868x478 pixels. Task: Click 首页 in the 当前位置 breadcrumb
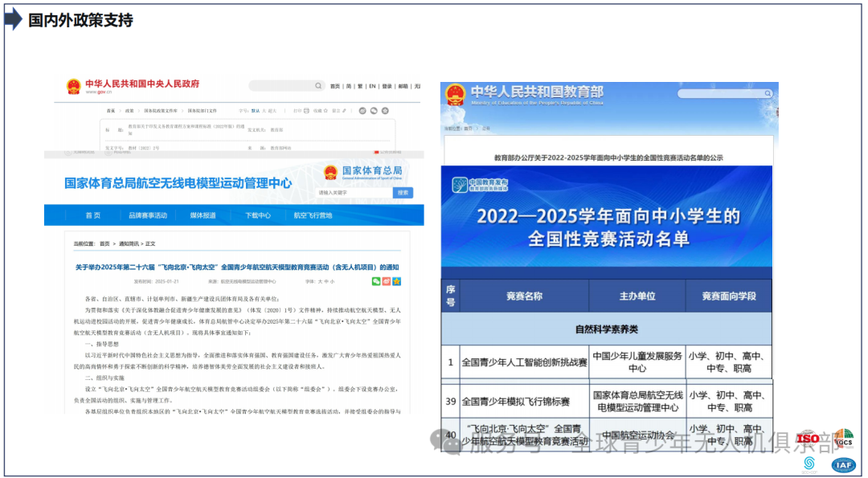104,243
